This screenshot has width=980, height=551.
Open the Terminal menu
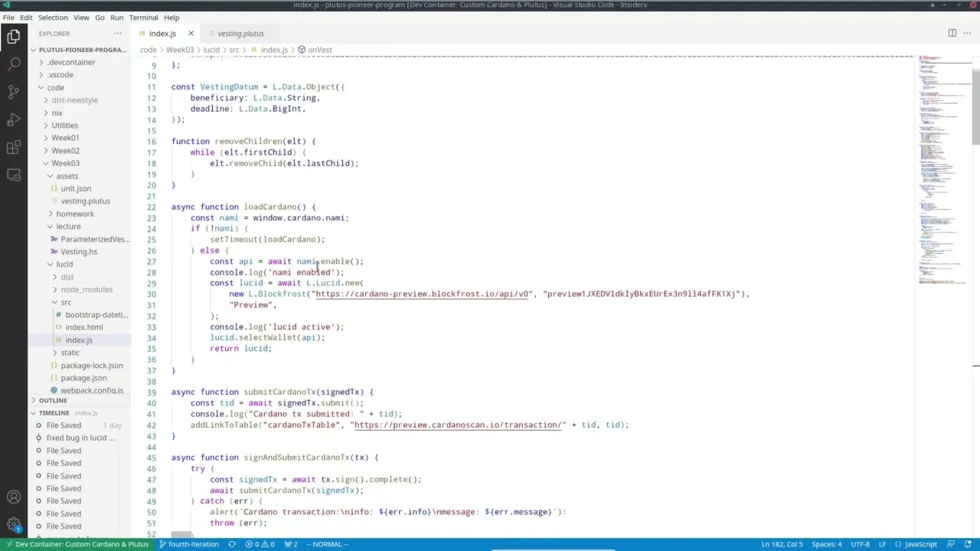(143, 17)
